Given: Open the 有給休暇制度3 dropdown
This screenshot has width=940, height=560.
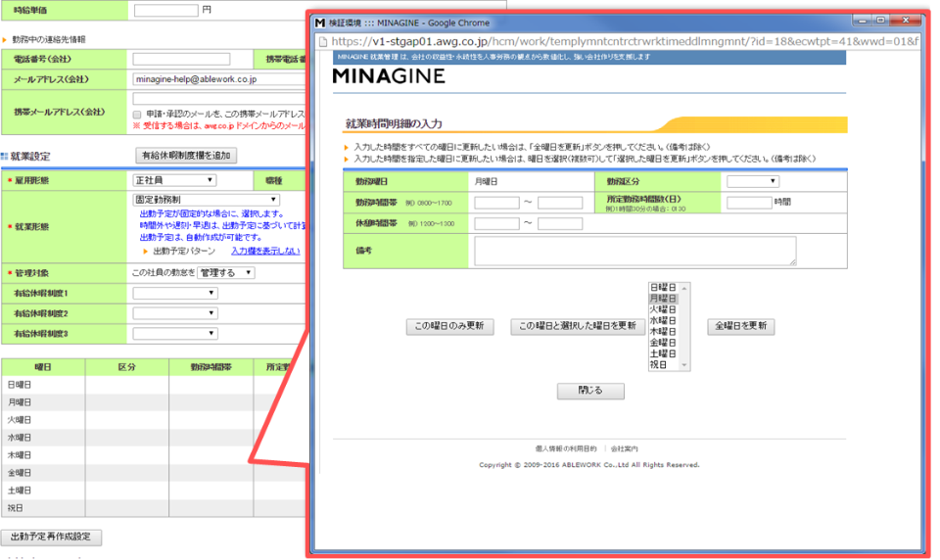Looking at the screenshot, I should click(x=175, y=334).
